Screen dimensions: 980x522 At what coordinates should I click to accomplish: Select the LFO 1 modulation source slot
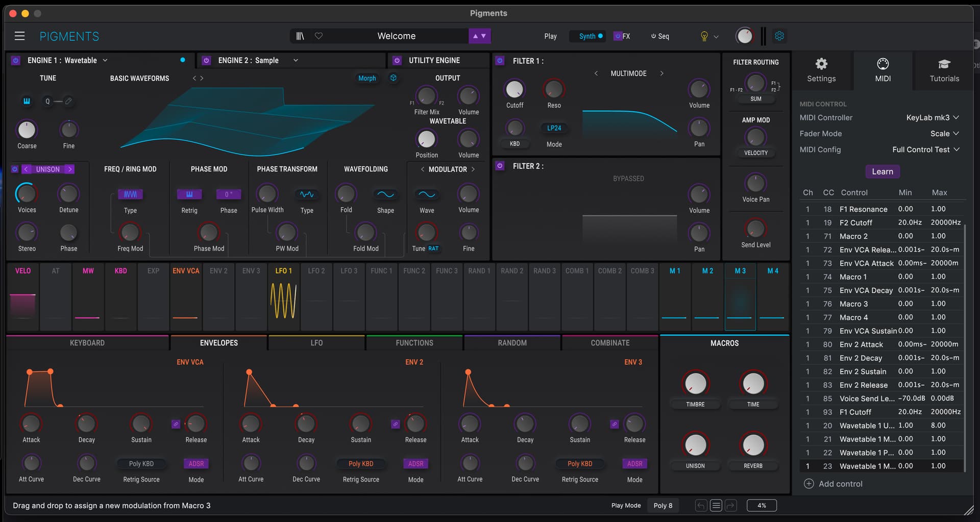coord(284,296)
